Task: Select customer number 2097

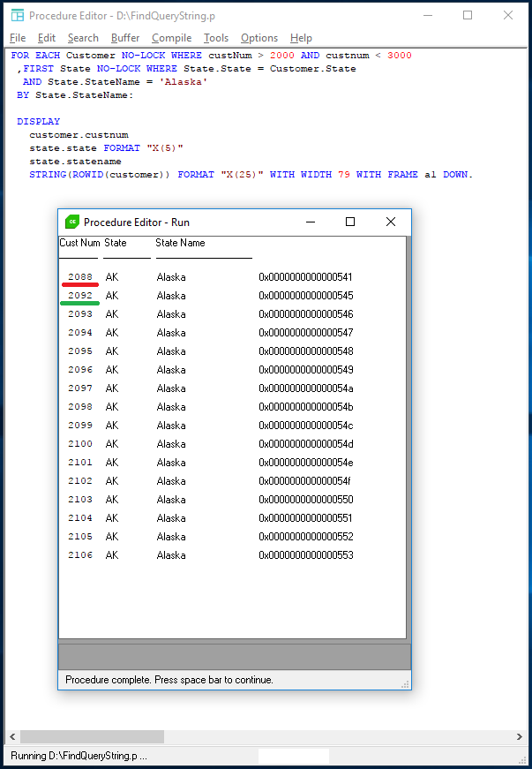Action: [x=80, y=388]
